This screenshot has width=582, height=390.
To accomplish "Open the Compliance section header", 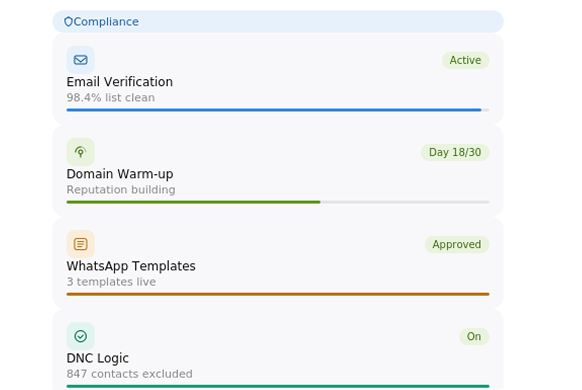I will click(278, 22).
